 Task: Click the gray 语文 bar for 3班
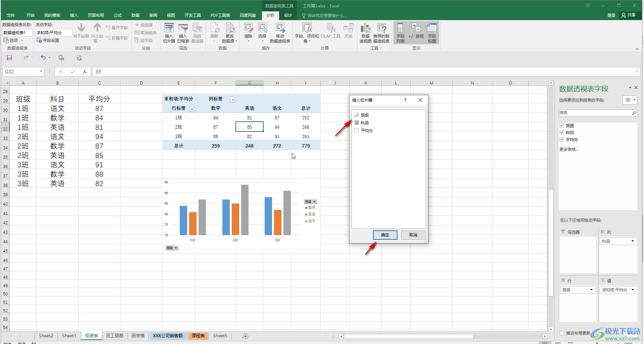(x=287, y=213)
